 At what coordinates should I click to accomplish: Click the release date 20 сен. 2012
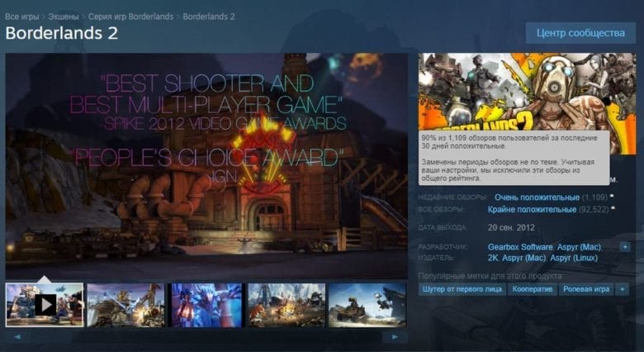coord(511,228)
